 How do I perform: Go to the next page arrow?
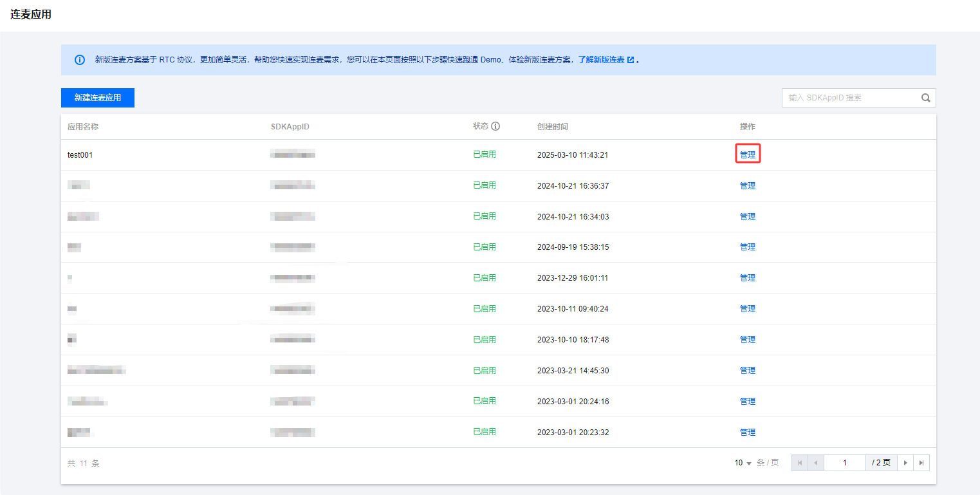[x=905, y=463]
